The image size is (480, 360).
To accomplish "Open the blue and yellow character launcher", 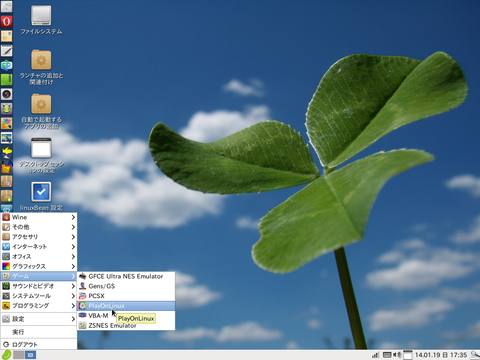I will coord(6,152).
